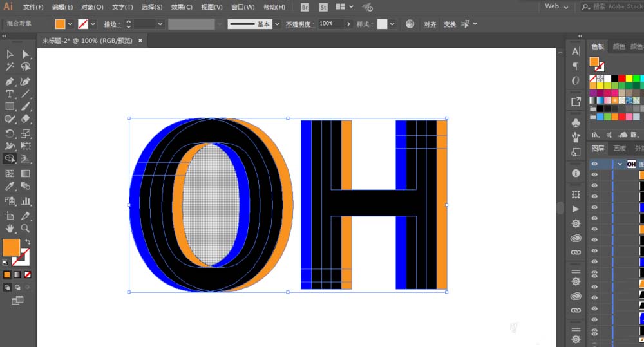Click the orange Fill swatch in toolbar
644x347 pixels.
(x=11, y=248)
